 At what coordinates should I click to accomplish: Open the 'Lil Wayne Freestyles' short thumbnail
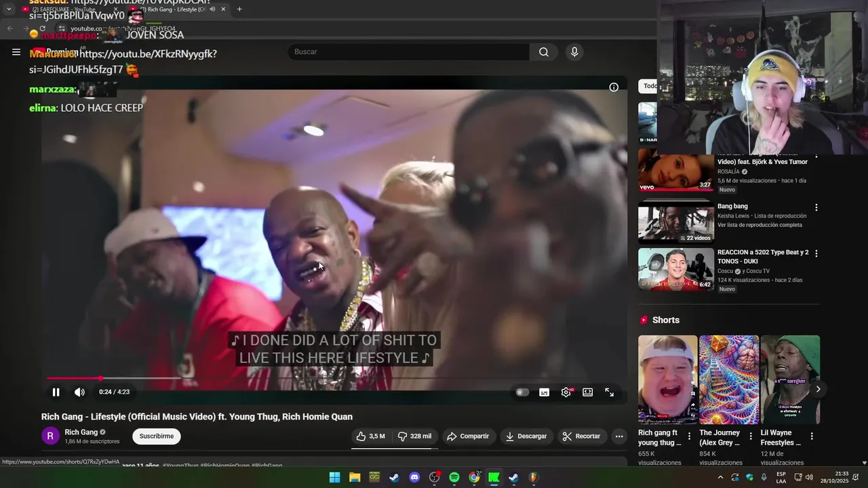point(790,380)
